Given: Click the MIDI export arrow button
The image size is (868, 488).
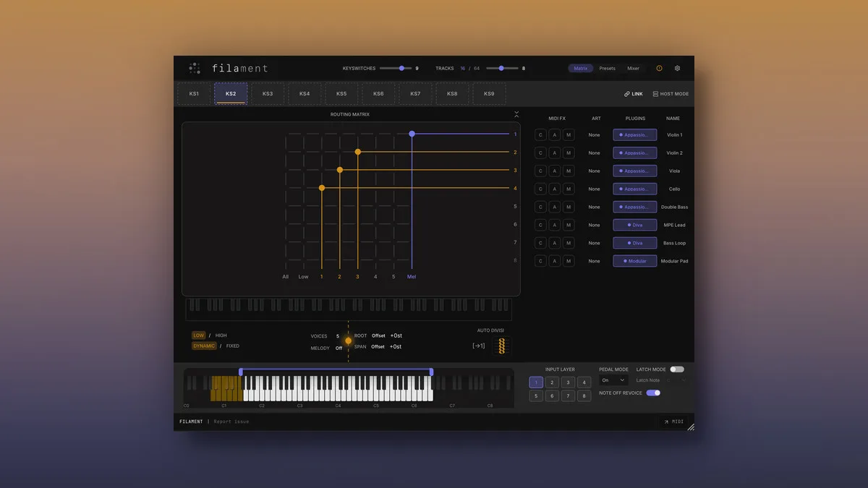Looking at the screenshot, I should (x=673, y=421).
